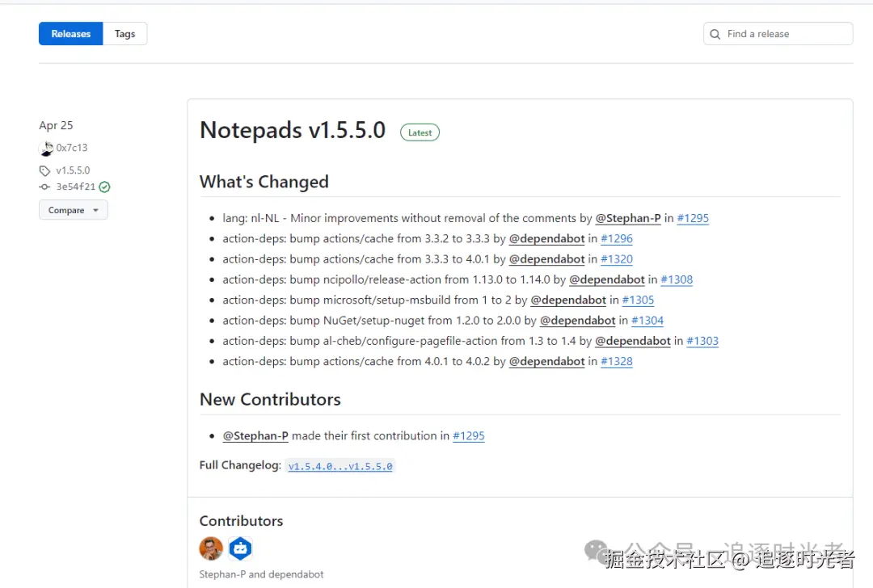The width and height of the screenshot is (873, 588).
Task: Open pull request #1320 link
Action: (x=616, y=259)
